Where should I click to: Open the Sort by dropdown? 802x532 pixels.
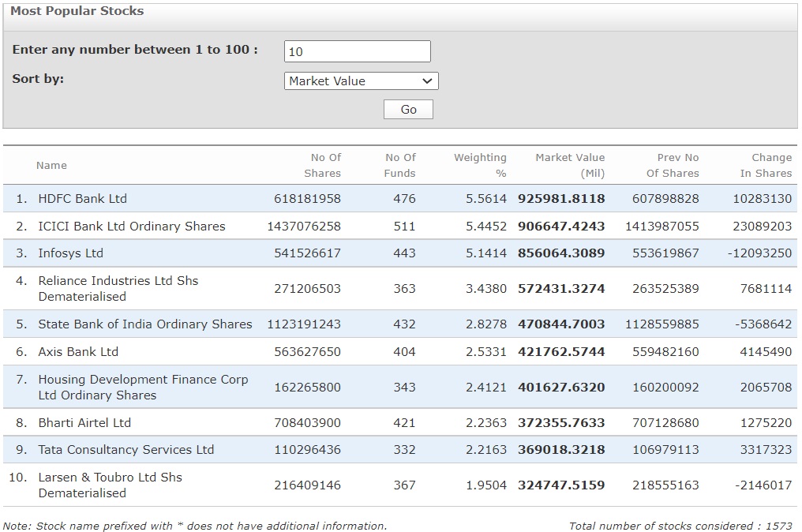pyautogui.click(x=361, y=81)
